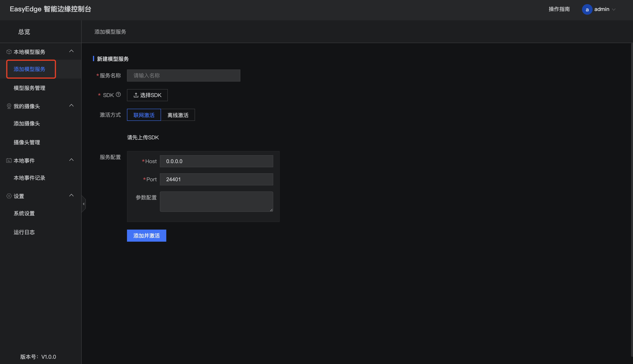The image size is (633, 364).
Task: Click the SDK help question mark icon
Action: tap(118, 95)
